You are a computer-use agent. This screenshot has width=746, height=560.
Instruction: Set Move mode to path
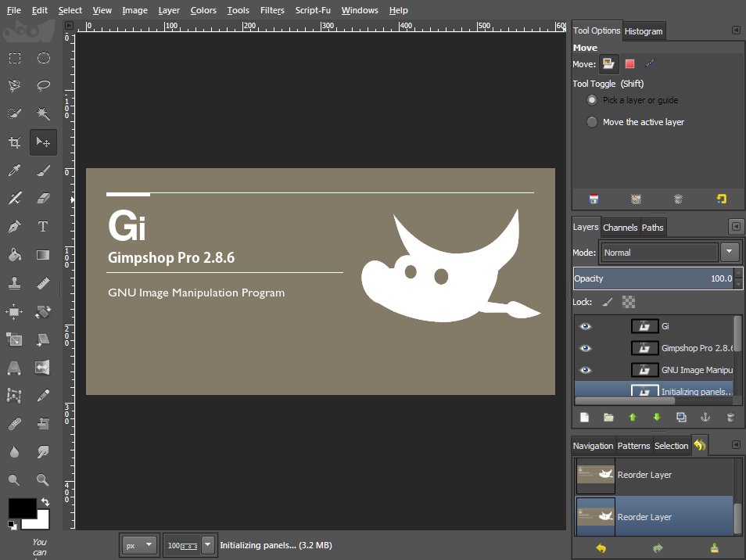[x=651, y=63]
